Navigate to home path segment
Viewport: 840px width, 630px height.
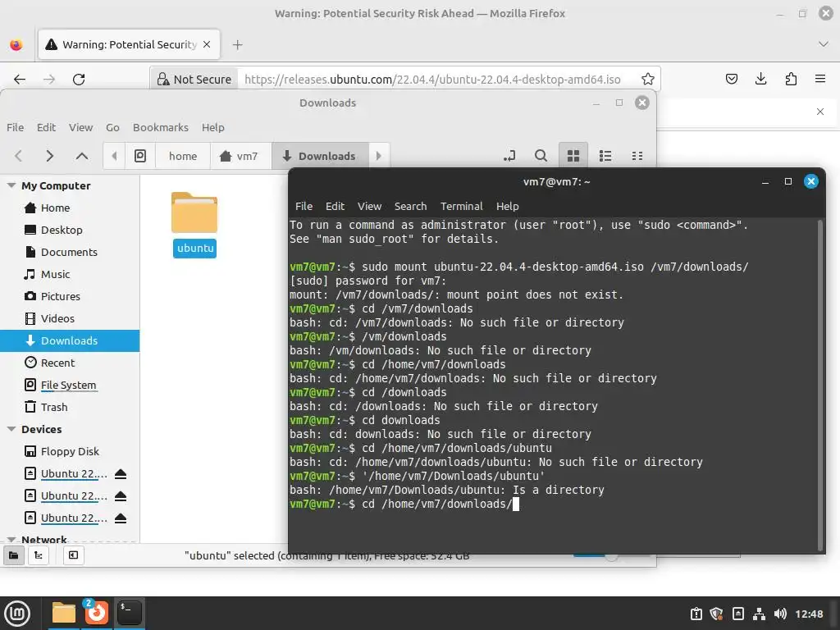click(x=183, y=156)
